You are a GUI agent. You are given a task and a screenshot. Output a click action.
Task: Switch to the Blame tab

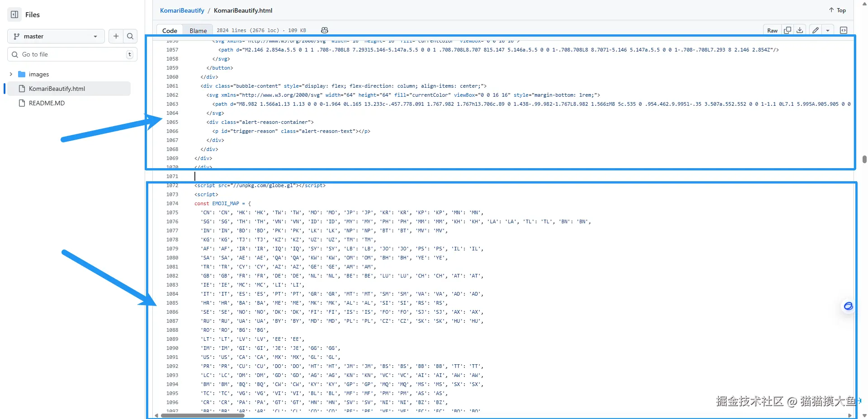coord(198,30)
